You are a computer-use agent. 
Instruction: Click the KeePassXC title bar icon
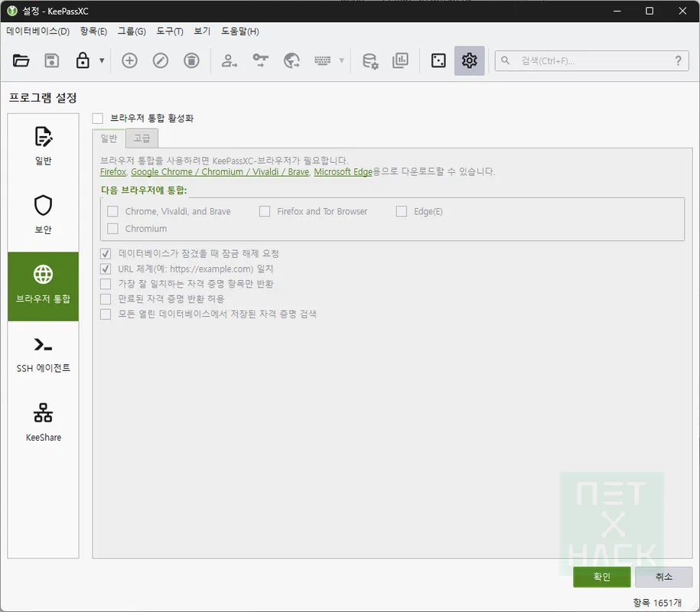point(12,11)
